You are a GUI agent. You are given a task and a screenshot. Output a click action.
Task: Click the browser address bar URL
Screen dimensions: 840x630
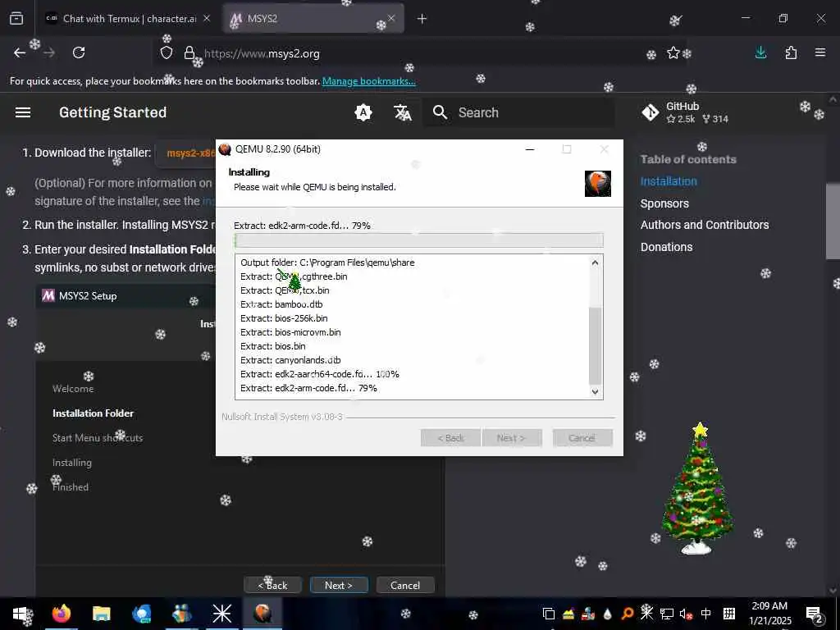pos(262,53)
